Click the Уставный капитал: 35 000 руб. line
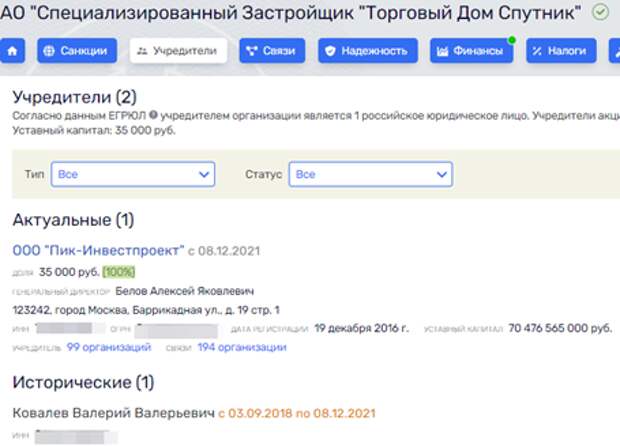 (94, 130)
